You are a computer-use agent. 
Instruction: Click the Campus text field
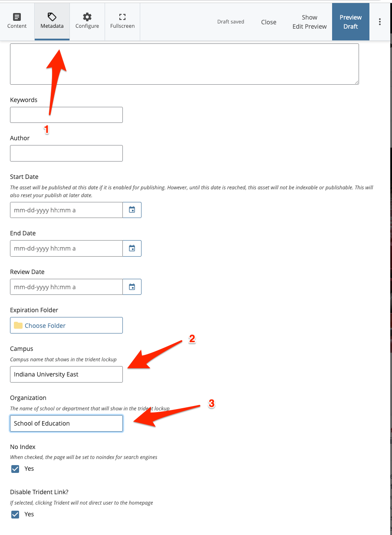click(x=66, y=374)
